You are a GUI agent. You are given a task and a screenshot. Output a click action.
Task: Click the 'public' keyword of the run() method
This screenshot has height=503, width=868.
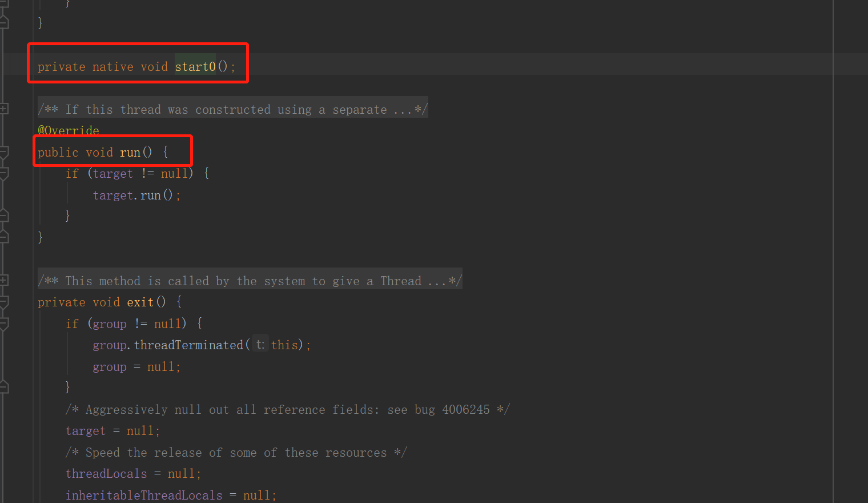(58, 153)
